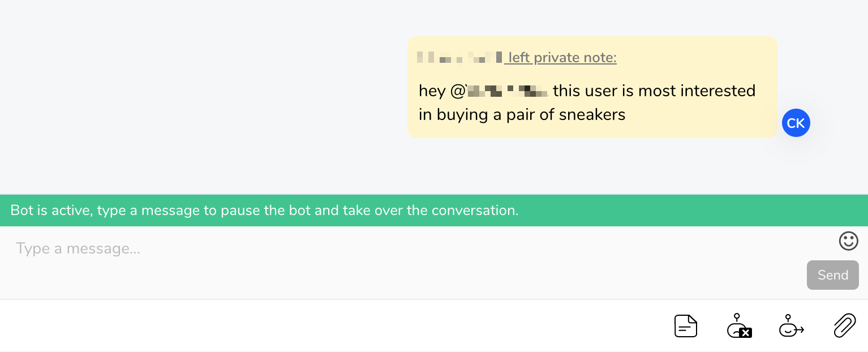Click the gray Send button
The width and height of the screenshot is (868, 352).
[833, 275]
